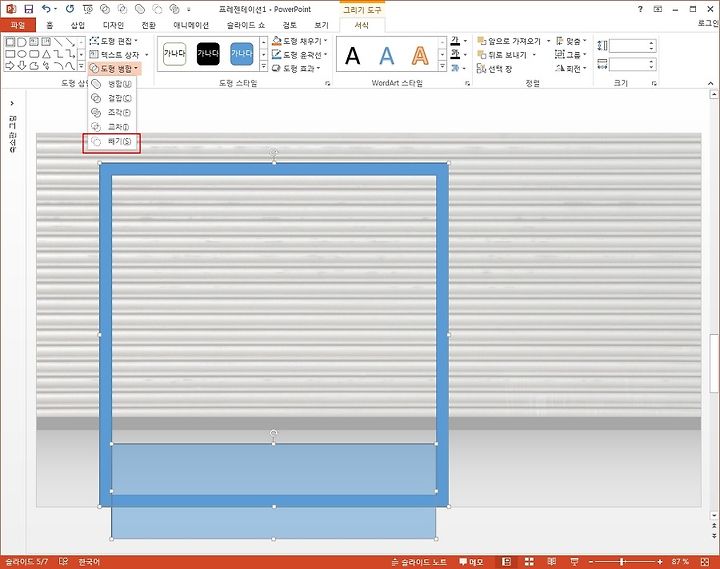Switch to the 홈 (Home) tab
The height and width of the screenshot is (569, 720).
[x=50, y=25]
